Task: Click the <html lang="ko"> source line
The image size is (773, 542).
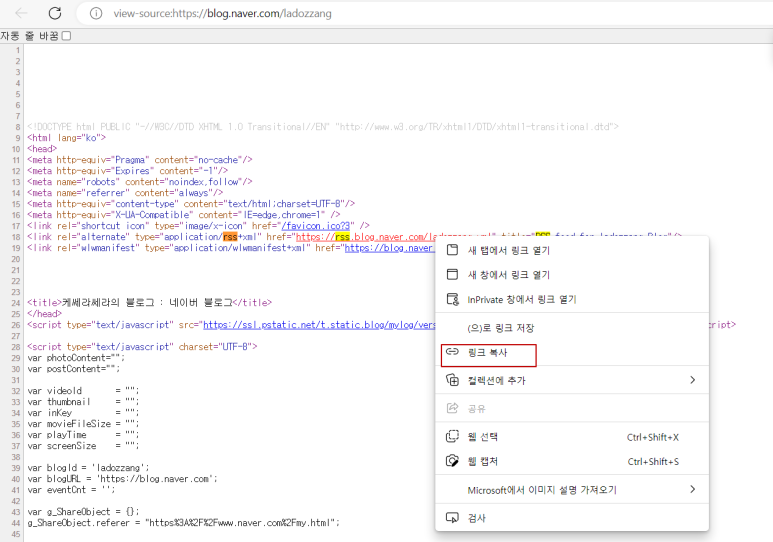Action: tap(67, 138)
